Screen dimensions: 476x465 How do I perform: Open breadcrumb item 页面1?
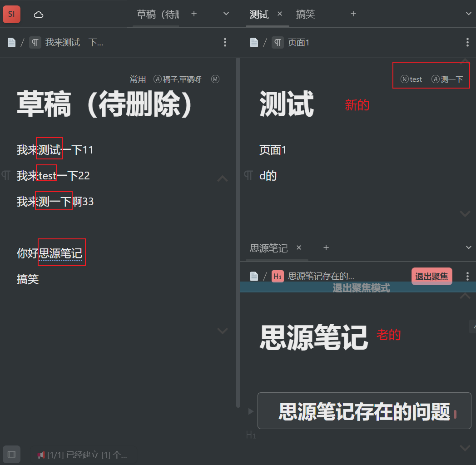coord(298,43)
